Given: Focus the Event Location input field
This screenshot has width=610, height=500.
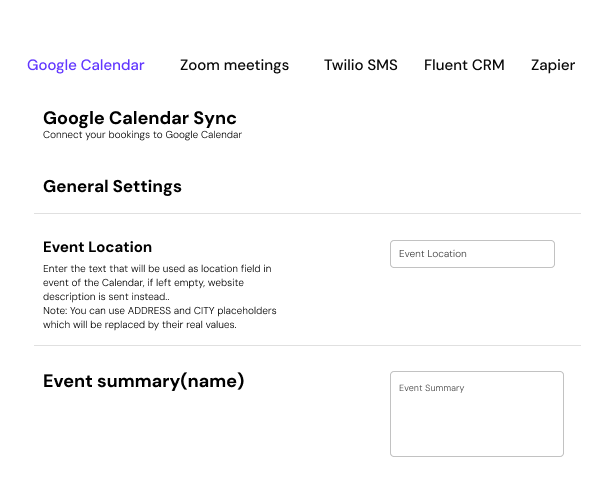Looking at the screenshot, I should click(x=472, y=254).
